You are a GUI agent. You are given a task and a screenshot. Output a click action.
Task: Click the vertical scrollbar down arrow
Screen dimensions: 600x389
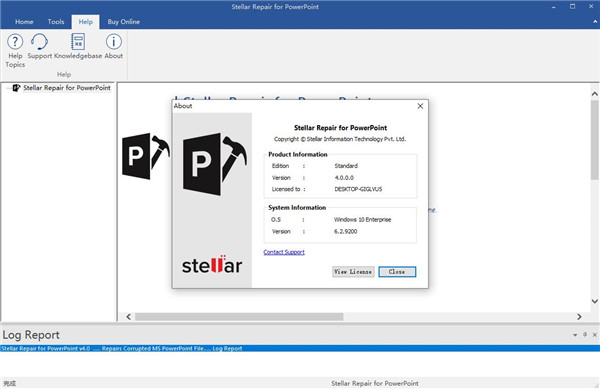595,301
